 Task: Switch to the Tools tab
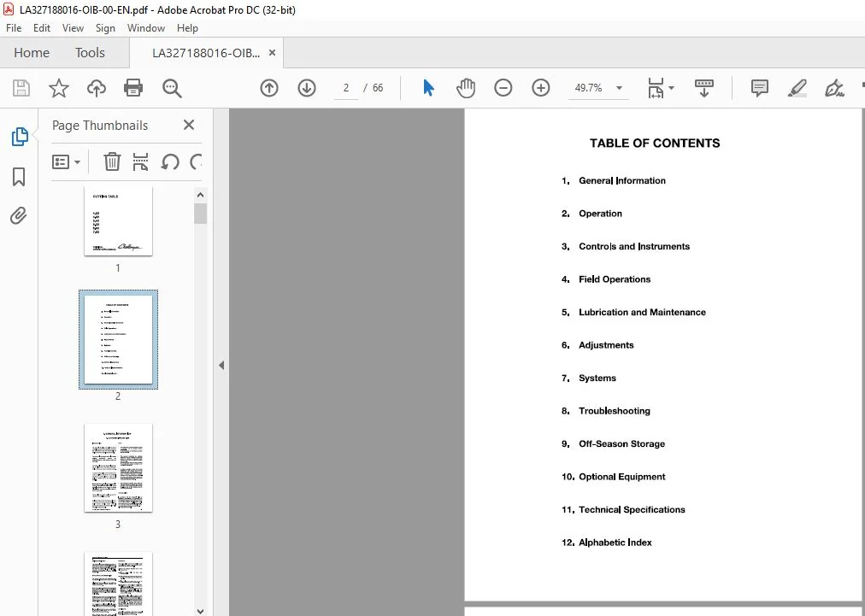[90, 53]
